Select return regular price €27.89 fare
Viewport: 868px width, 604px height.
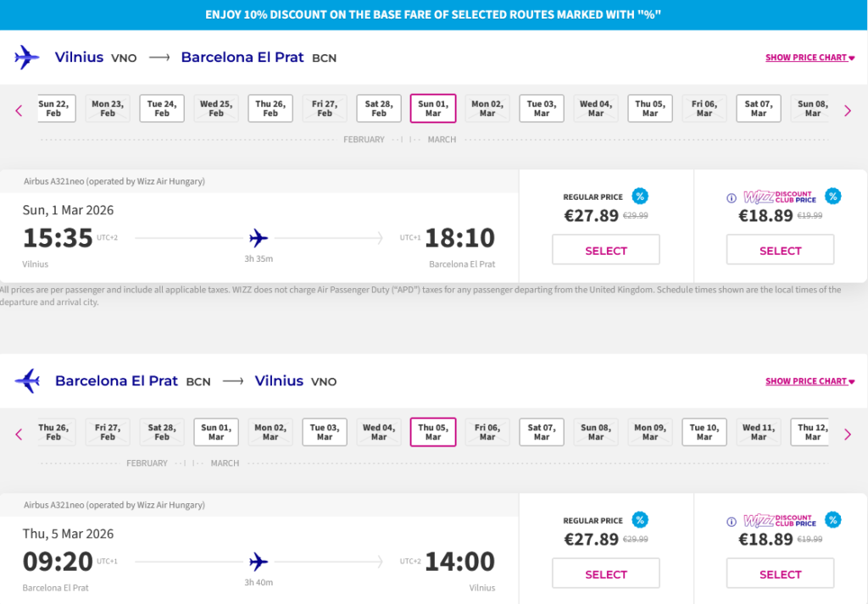tap(606, 574)
